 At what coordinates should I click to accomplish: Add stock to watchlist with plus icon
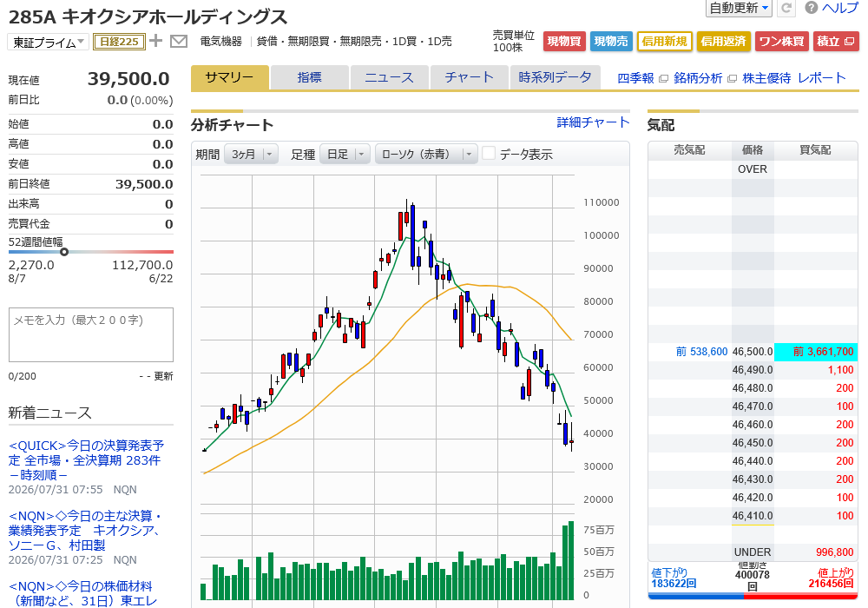pyautogui.click(x=156, y=41)
